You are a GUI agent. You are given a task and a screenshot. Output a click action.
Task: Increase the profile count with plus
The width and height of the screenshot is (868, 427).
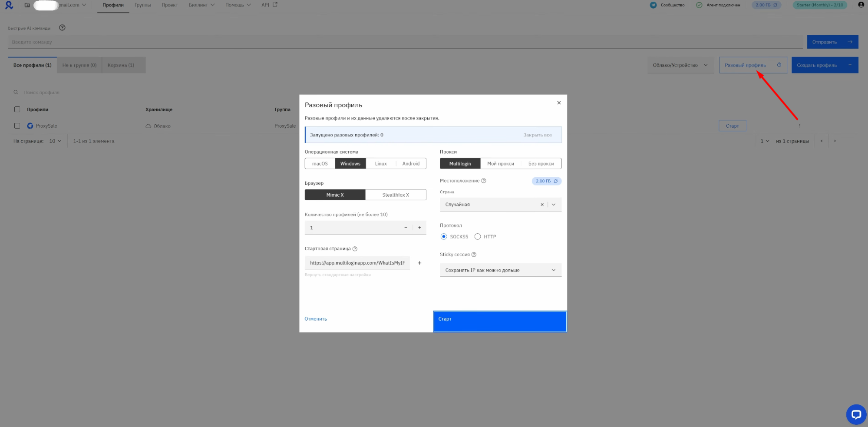click(x=419, y=228)
